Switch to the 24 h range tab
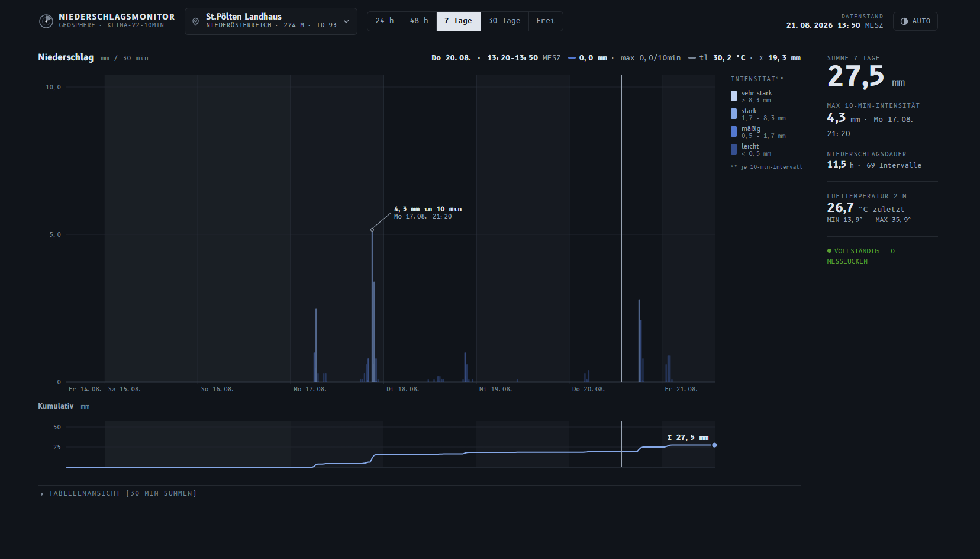This screenshot has height=559, width=980. click(x=385, y=21)
